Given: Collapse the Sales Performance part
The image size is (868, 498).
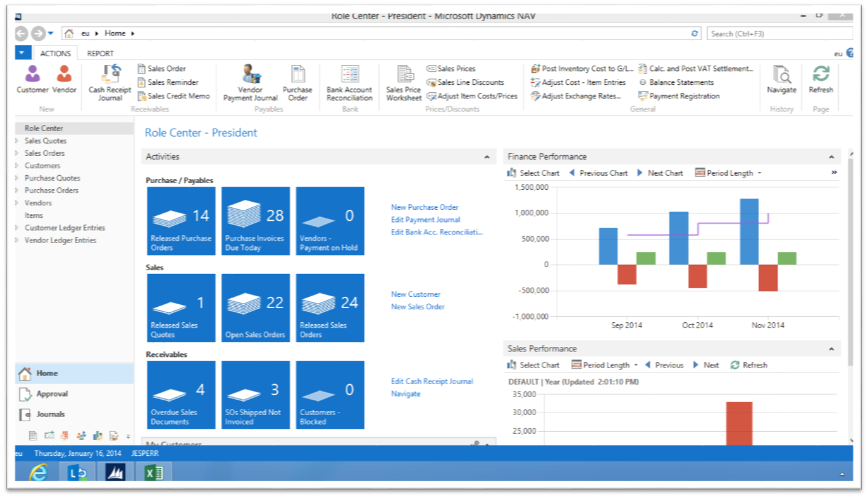Looking at the screenshot, I should tap(831, 349).
